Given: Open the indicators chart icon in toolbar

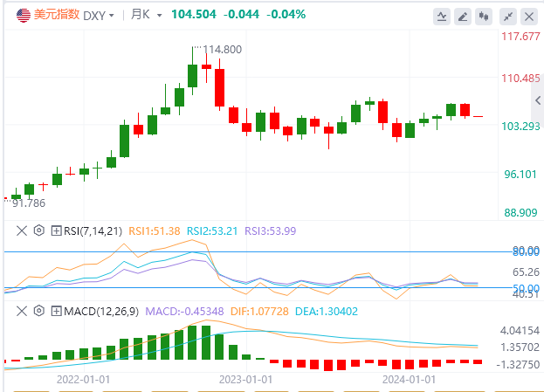Looking at the screenshot, I should (x=443, y=15).
